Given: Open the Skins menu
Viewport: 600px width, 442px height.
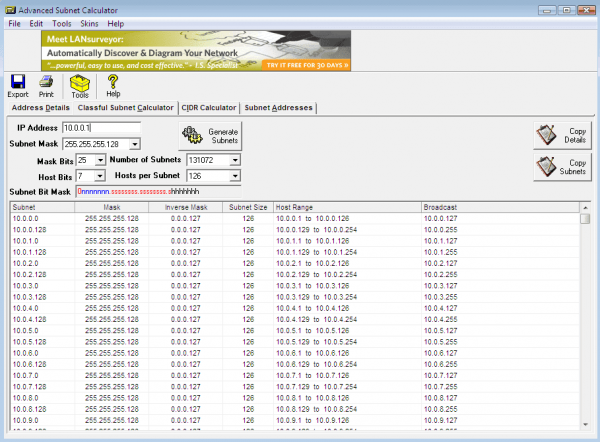Looking at the screenshot, I should click(x=89, y=22).
